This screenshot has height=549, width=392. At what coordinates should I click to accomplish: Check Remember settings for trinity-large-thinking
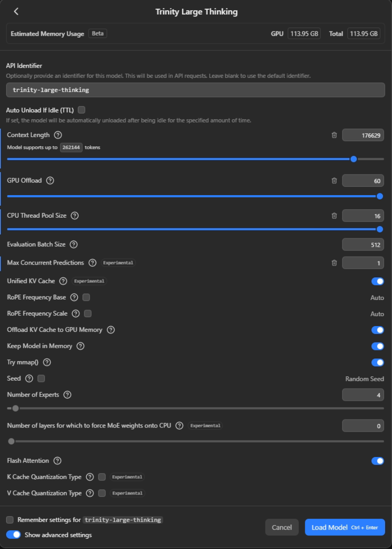click(x=10, y=520)
